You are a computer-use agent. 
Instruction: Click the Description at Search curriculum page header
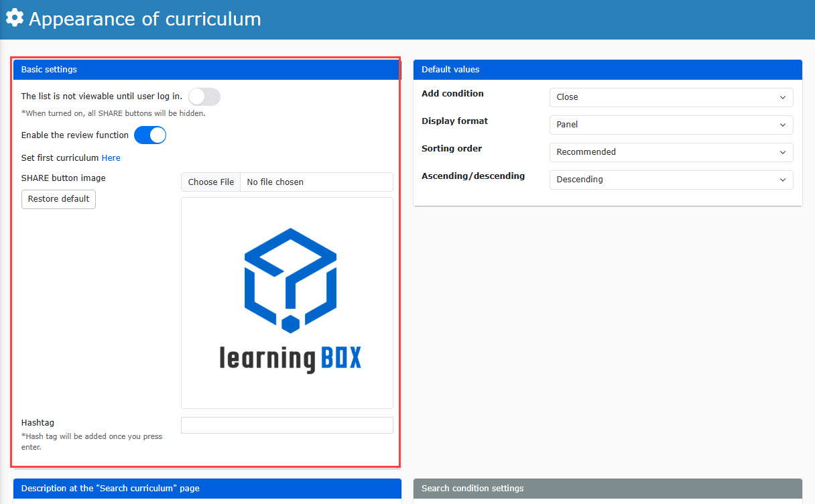(x=206, y=489)
